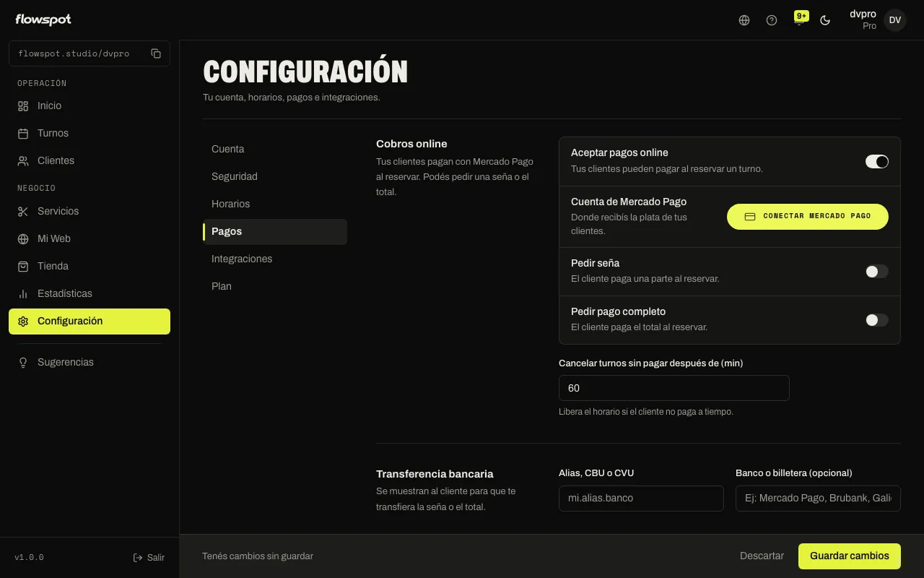Click the Clientes people icon
This screenshot has width=924, height=578.
pyautogui.click(x=23, y=160)
